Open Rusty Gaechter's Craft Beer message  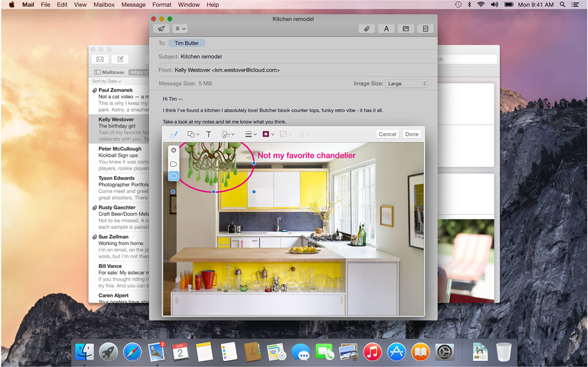tap(119, 217)
